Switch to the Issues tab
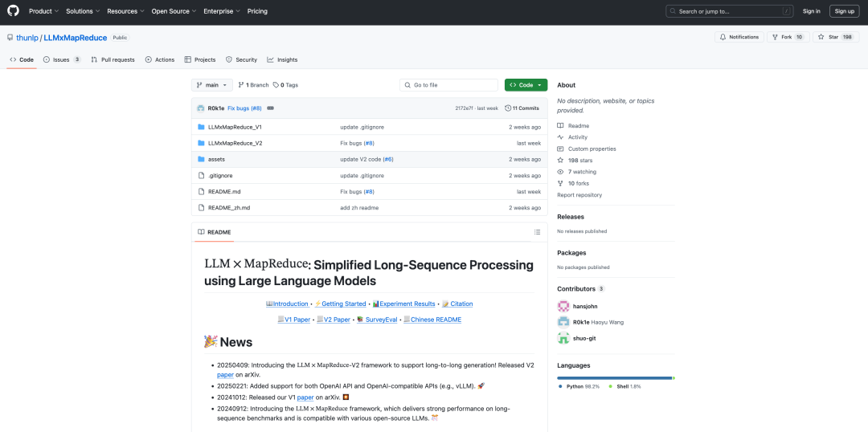 click(x=61, y=59)
